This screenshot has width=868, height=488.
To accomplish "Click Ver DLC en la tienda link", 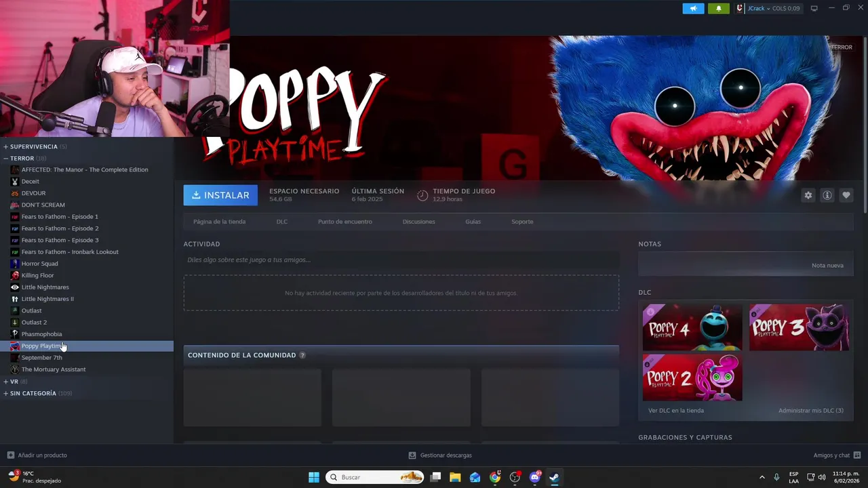I will (676, 410).
